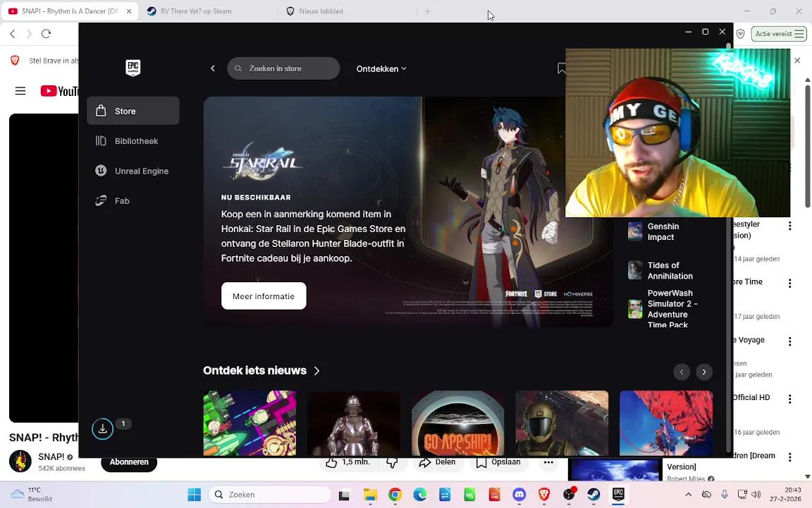Open the Fab marketplace entry
812x508 pixels.
click(133, 200)
